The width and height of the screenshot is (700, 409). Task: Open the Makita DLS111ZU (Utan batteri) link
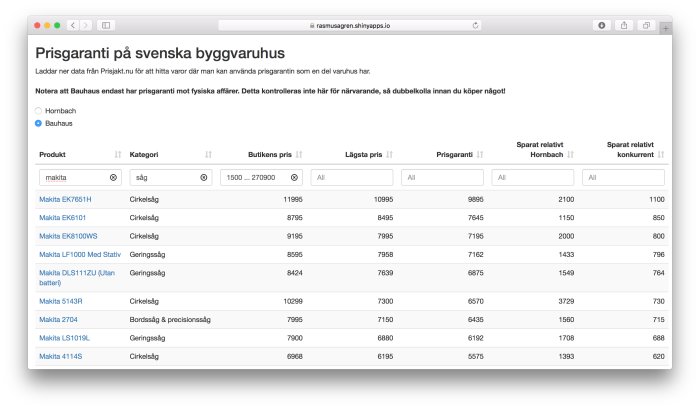pyautogui.click(x=77, y=278)
